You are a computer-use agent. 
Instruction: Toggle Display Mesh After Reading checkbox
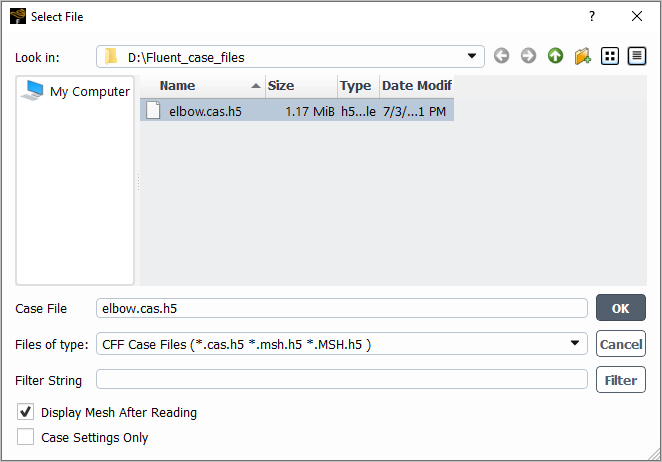(25, 412)
